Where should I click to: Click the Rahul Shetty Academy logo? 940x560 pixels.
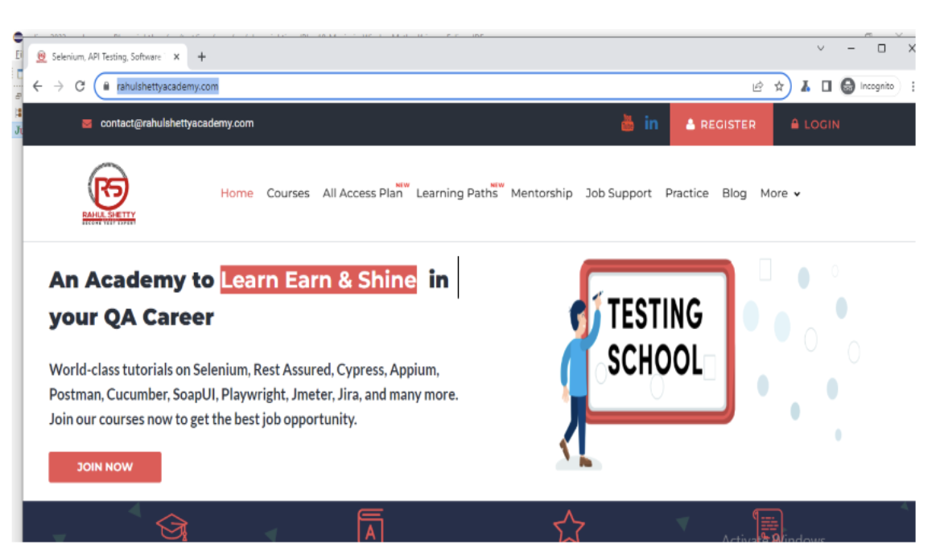click(109, 194)
